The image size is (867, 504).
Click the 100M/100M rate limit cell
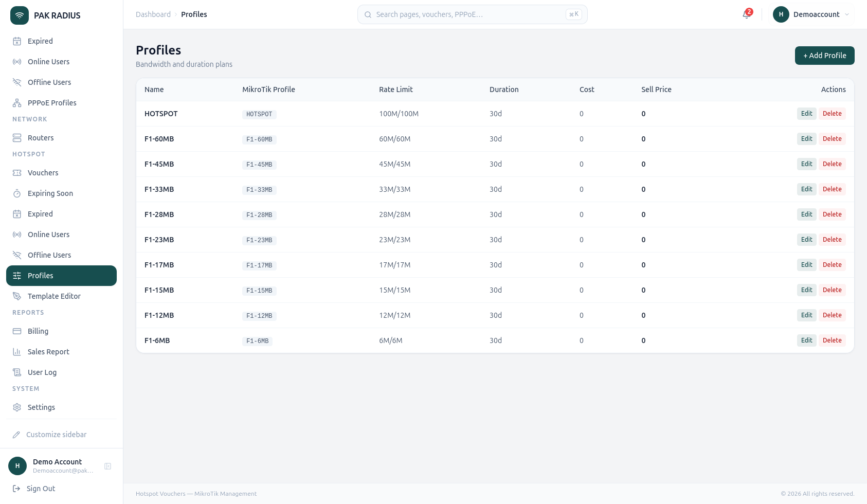[399, 114]
